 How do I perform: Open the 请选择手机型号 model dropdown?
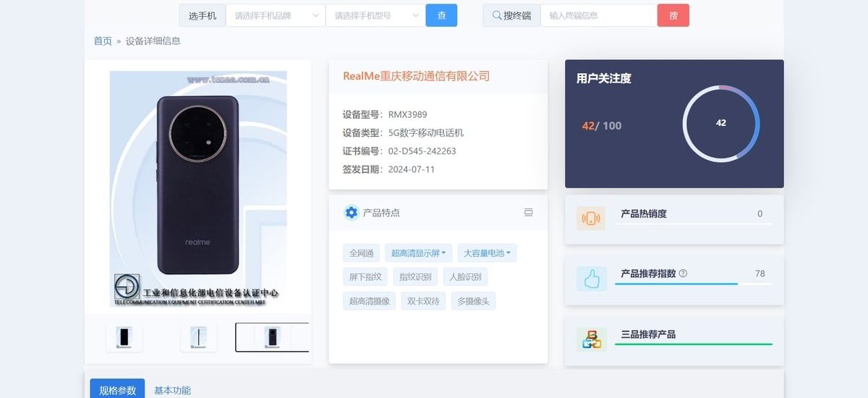click(375, 15)
